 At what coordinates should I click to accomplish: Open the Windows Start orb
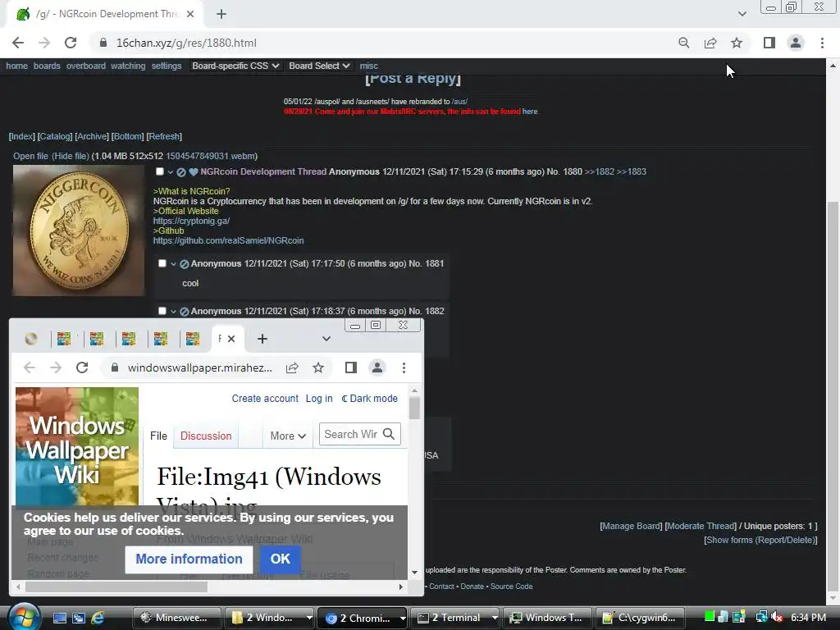23,617
